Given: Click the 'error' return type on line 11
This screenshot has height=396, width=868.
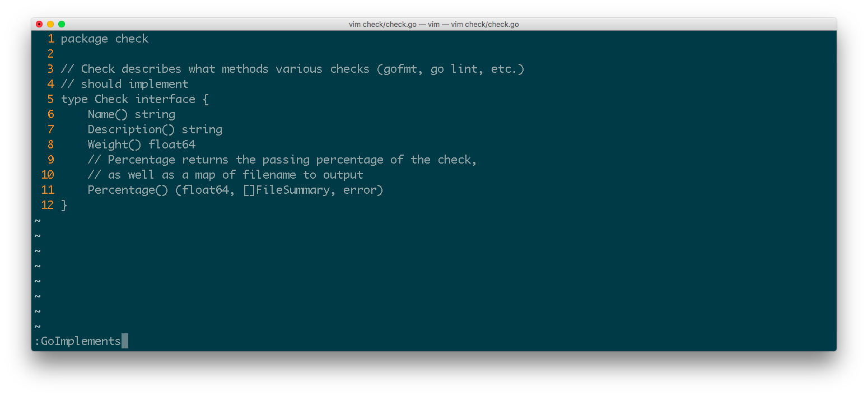Looking at the screenshot, I should tap(360, 190).
